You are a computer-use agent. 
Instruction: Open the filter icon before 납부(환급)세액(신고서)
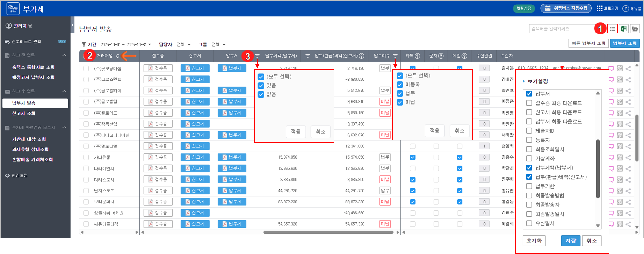[308, 56]
